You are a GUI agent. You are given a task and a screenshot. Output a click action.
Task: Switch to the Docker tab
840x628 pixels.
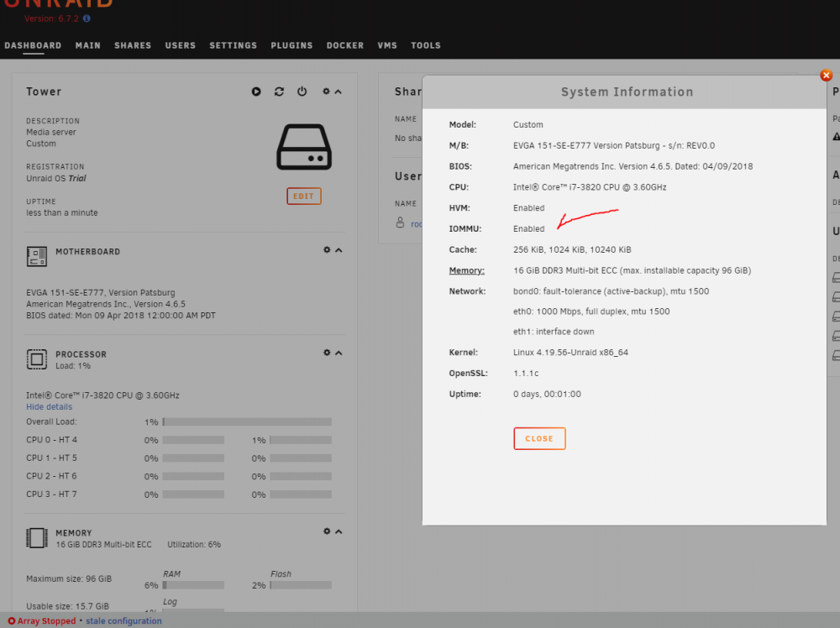(x=345, y=45)
